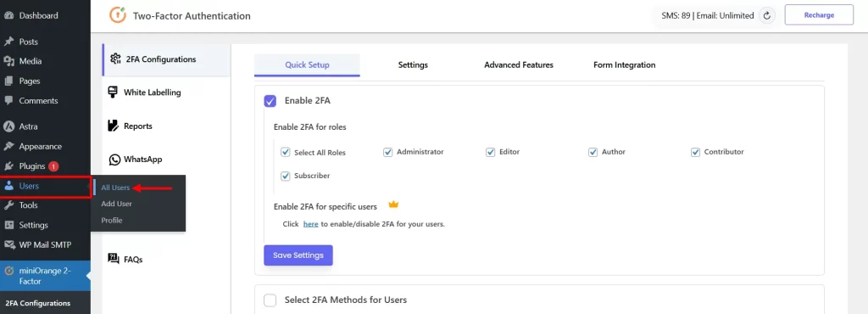
Task: Click the FAQs icon in side panel
Action: click(114, 259)
